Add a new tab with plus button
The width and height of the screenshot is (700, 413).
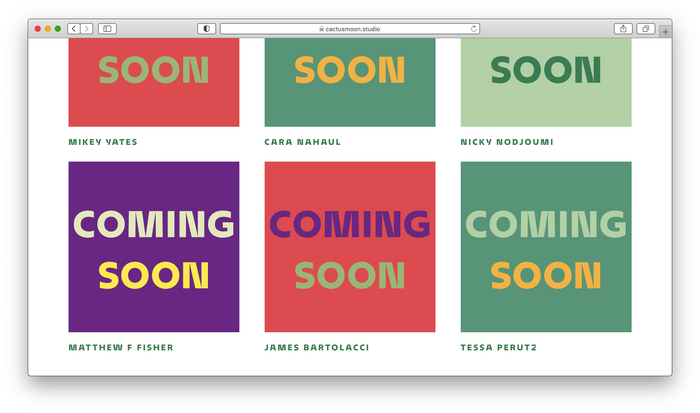coord(665,32)
